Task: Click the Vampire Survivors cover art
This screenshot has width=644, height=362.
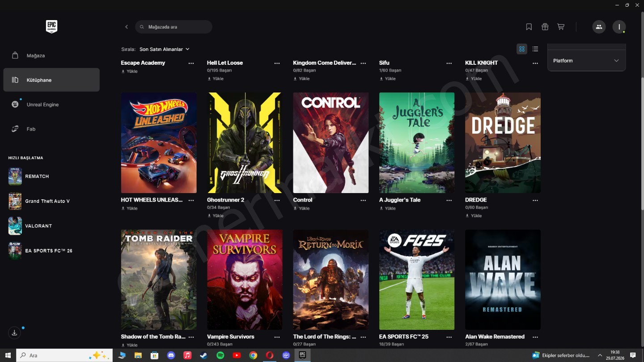Action: pos(245,280)
